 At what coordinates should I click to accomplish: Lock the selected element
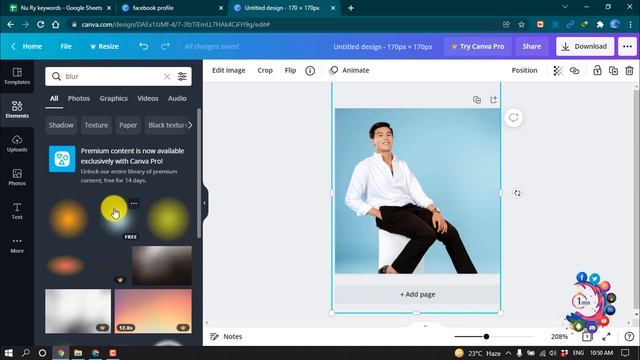coord(597,70)
